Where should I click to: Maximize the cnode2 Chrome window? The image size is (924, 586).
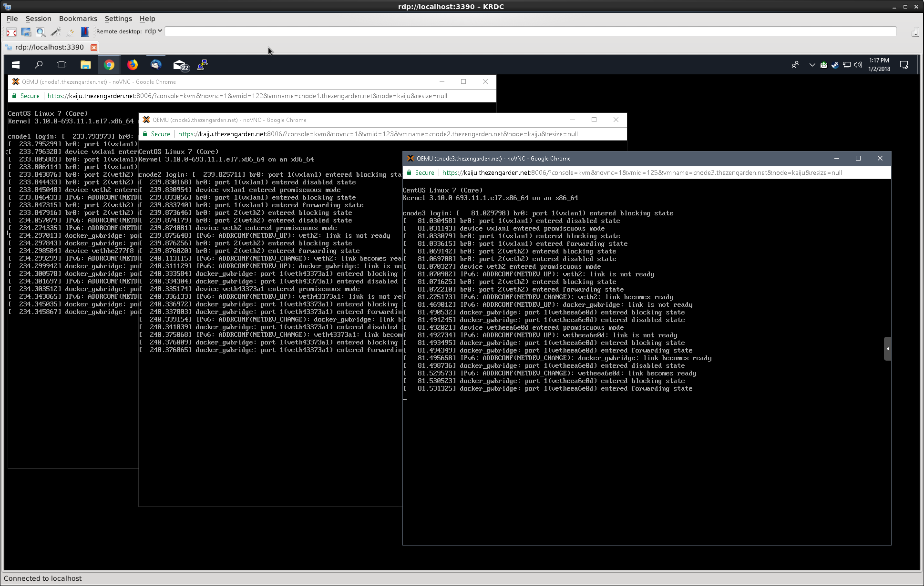tap(594, 120)
